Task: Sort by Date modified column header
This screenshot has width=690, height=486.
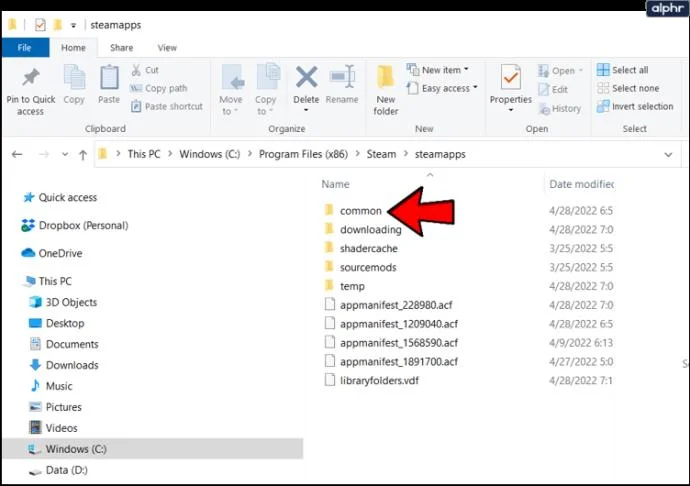Action: coord(581,184)
